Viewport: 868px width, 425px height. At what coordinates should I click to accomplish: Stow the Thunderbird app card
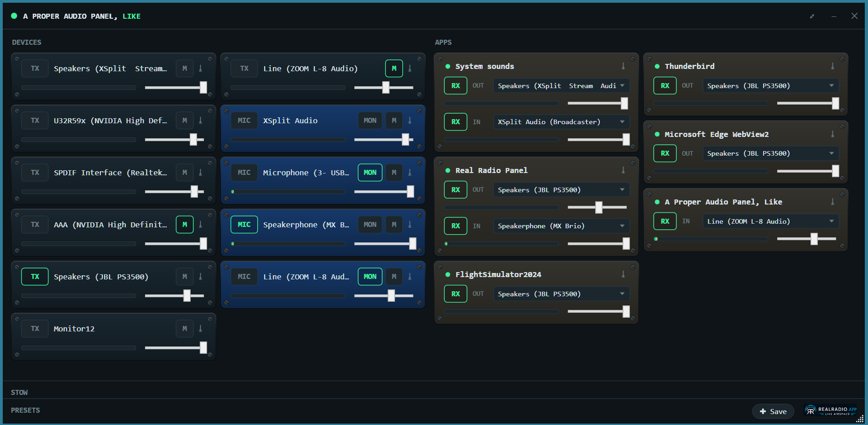click(832, 66)
